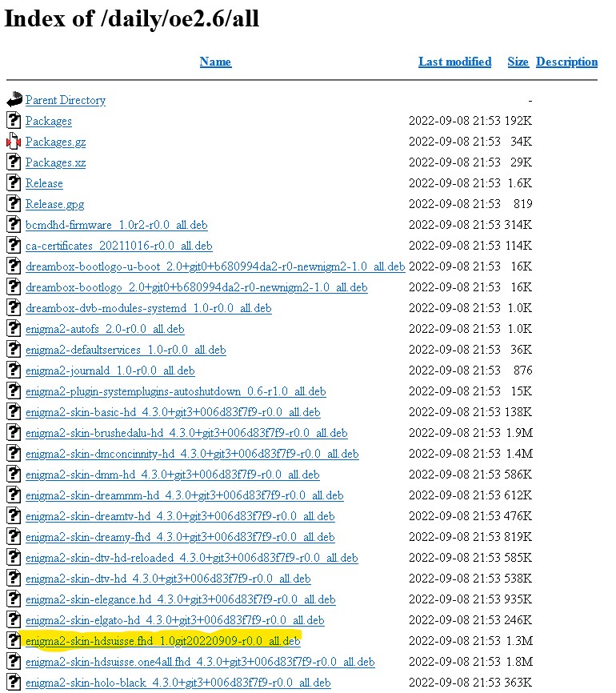Sort listing by Name column header
616x693 pixels.
215,62
